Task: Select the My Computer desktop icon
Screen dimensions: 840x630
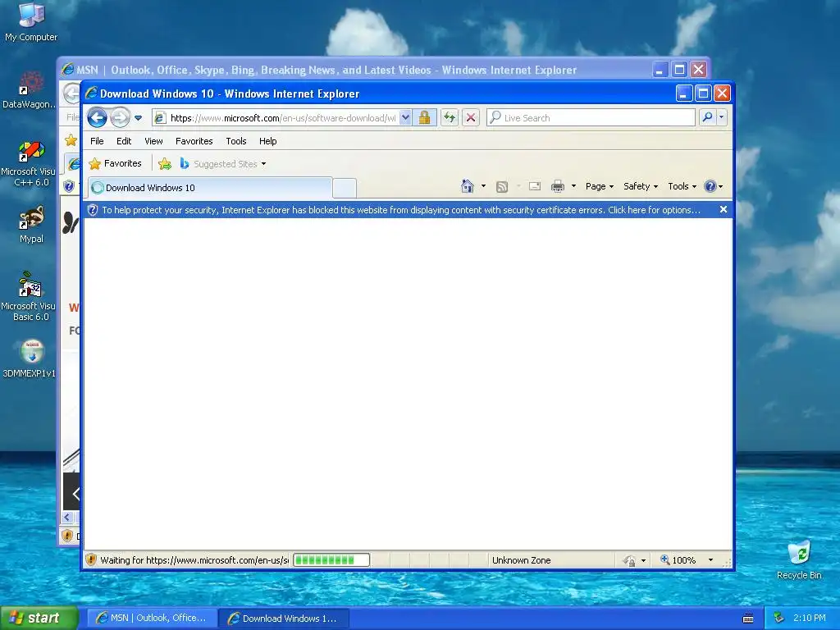Action: click(31, 22)
